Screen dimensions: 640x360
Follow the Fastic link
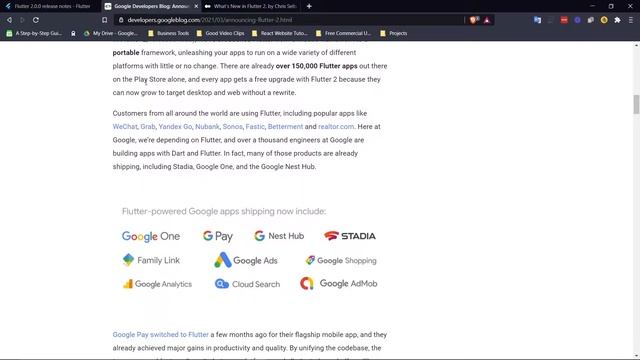click(255, 127)
